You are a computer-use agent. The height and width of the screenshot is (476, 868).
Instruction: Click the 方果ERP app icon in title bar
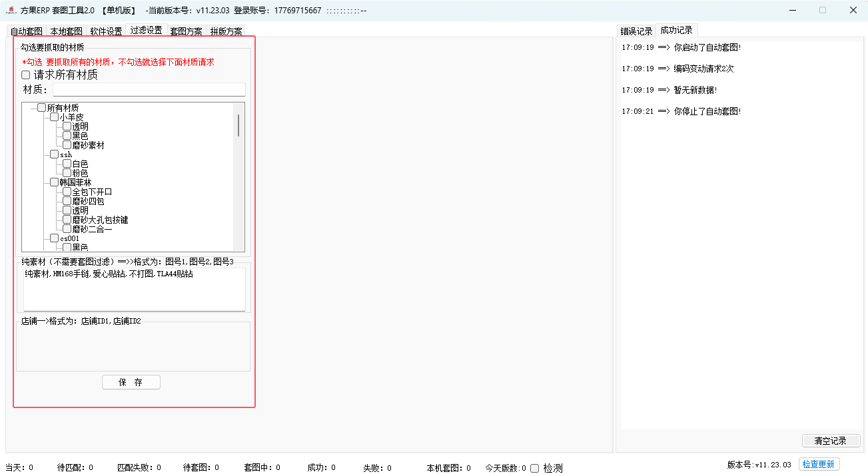[x=11, y=10]
